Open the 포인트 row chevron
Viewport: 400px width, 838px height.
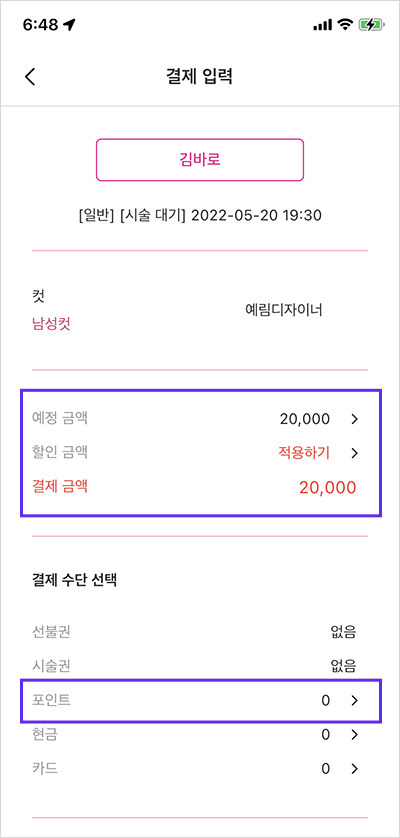click(x=354, y=701)
